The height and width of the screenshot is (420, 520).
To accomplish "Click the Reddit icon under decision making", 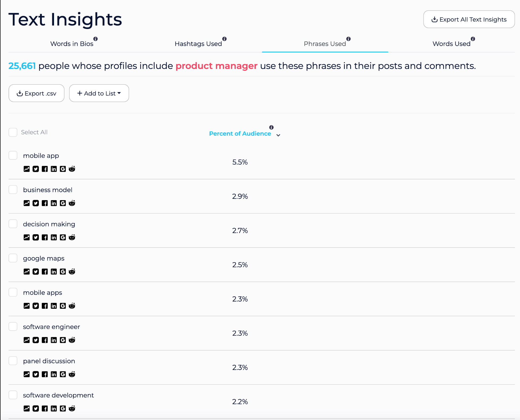I will (72, 237).
